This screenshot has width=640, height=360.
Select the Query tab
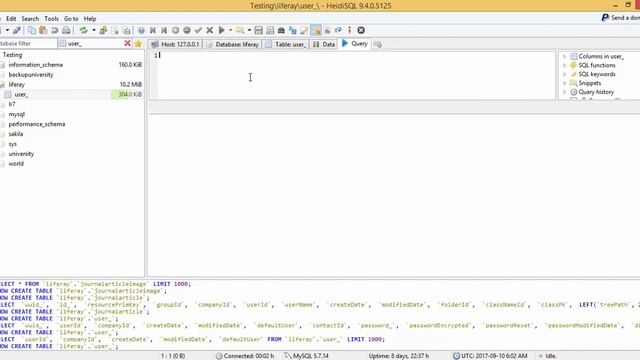click(355, 44)
